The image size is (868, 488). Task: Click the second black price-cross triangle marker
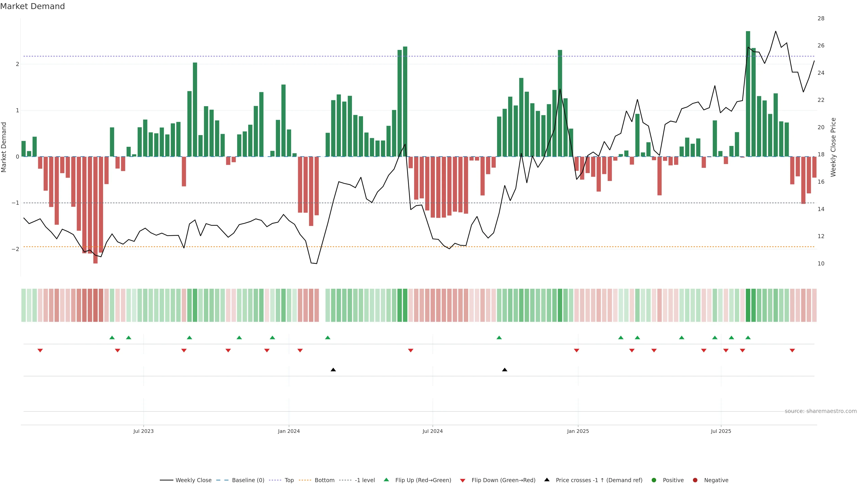point(505,370)
